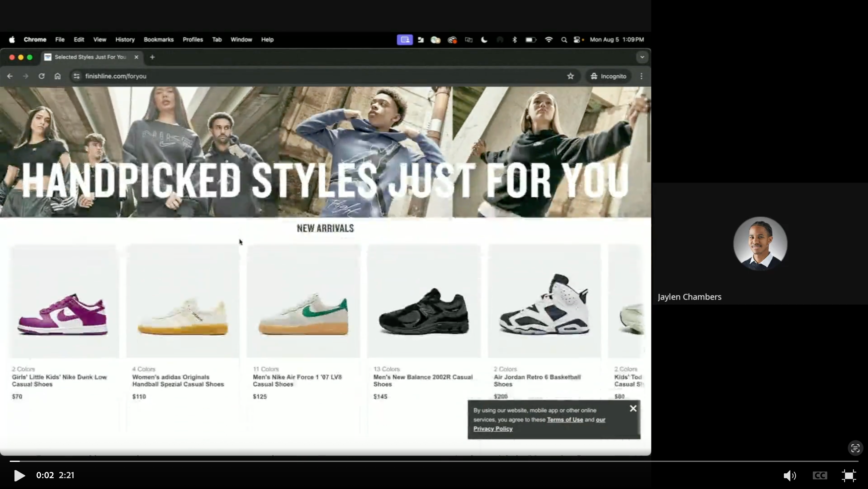Open the Privacy Policy link
This screenshot has width=868, height=489.
coord(493,429)
